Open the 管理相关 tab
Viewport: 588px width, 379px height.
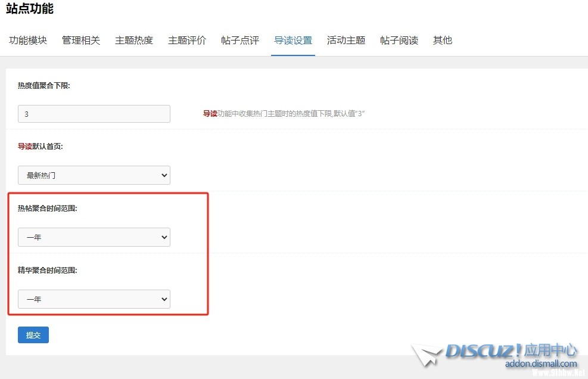coord(81,41)
